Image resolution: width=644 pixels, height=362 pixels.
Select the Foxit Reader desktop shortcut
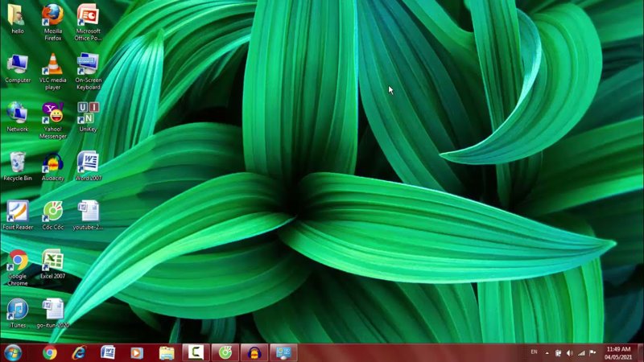coord(17,215)
